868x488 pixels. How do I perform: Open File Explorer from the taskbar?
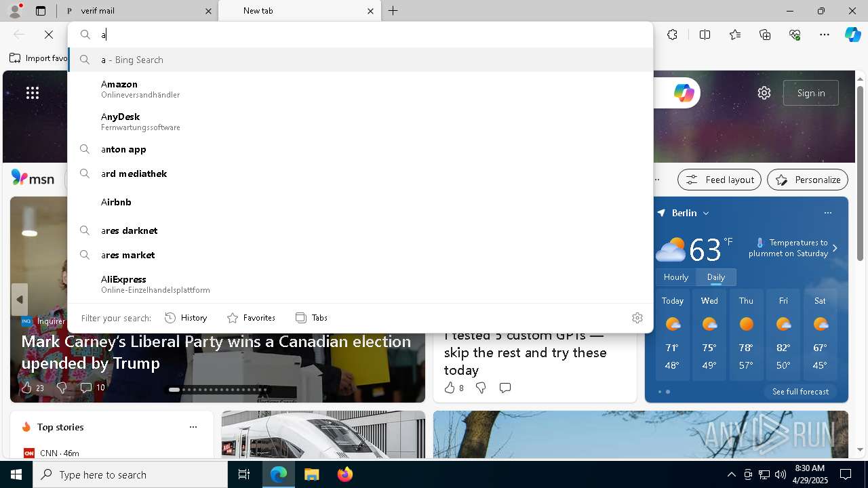[311, 474]
